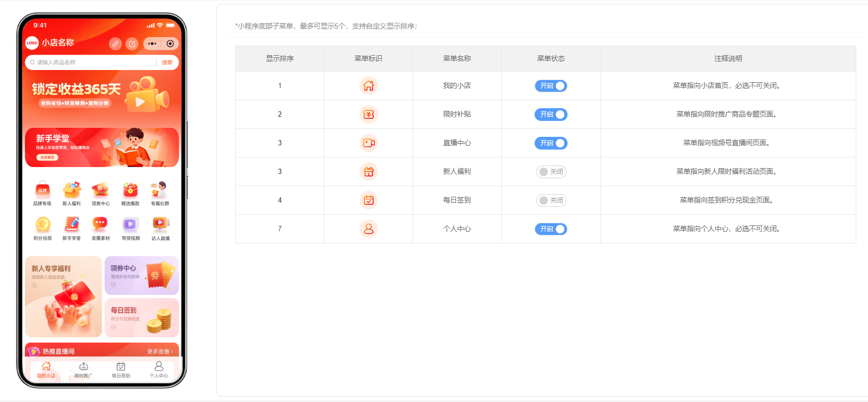Click 点击查看 on 新手学堂 banner
868x402 pixels.
[x=47, y=158]
